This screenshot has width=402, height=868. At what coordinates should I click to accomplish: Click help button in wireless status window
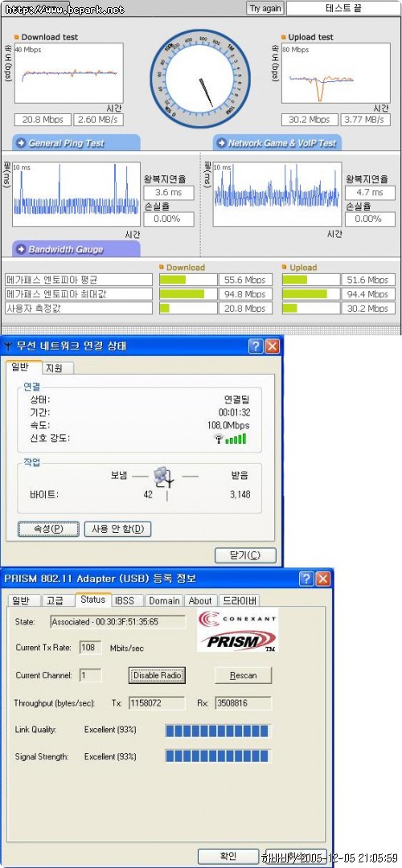255,346
